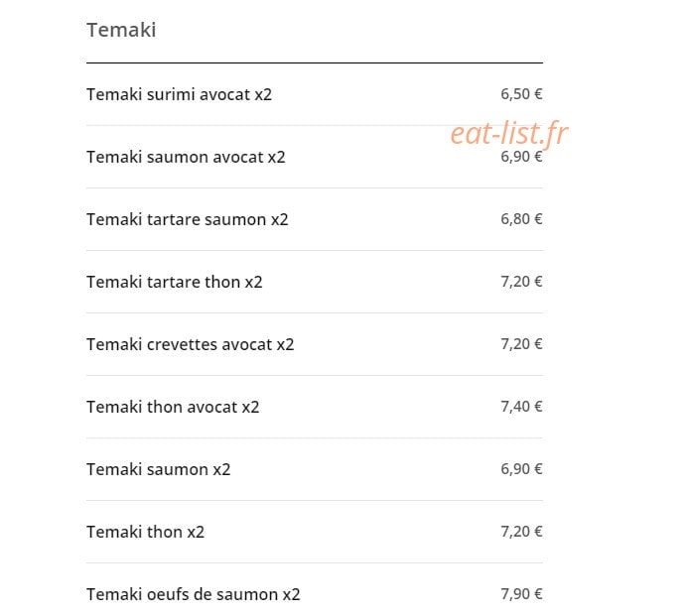Select Temaki oeufs de saumon x2

[x=315, y=594]
